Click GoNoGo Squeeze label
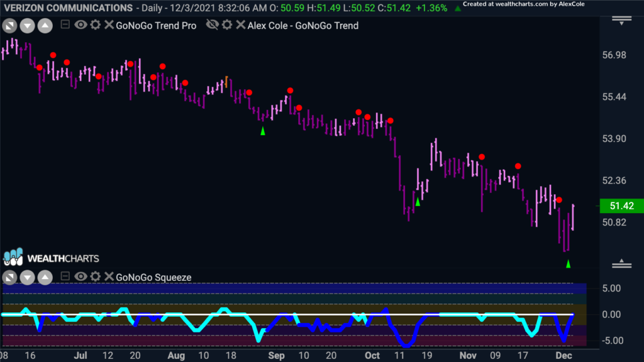 tap(153, 277)
